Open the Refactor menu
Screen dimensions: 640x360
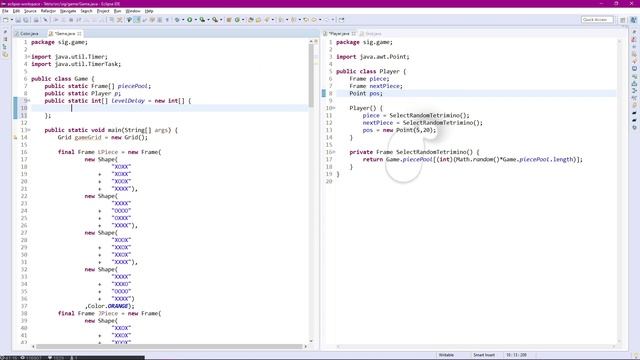coord(48,11)
